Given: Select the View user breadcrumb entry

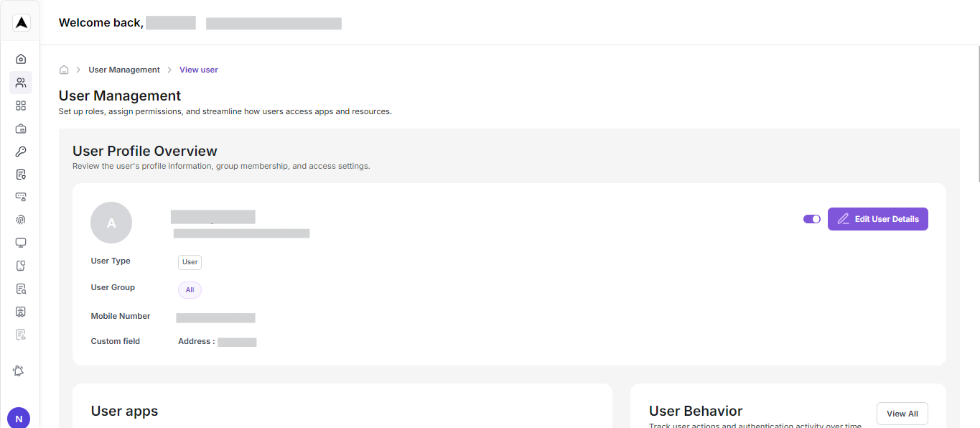Looking at the screenshot, I should pos(198,69).
